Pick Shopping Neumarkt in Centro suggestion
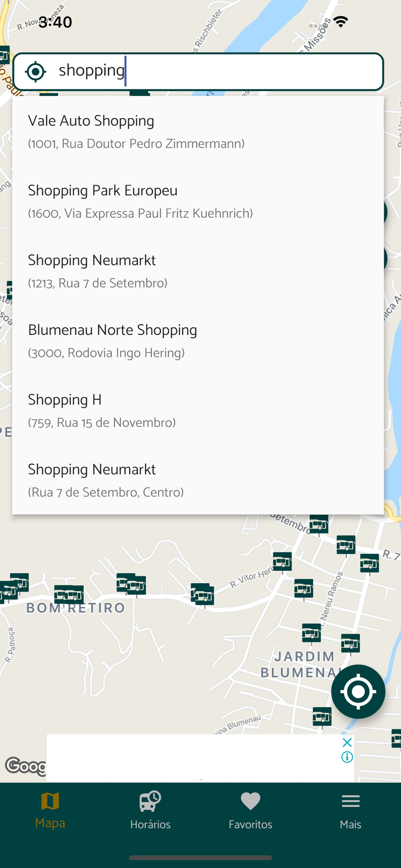 click(198, 480)
